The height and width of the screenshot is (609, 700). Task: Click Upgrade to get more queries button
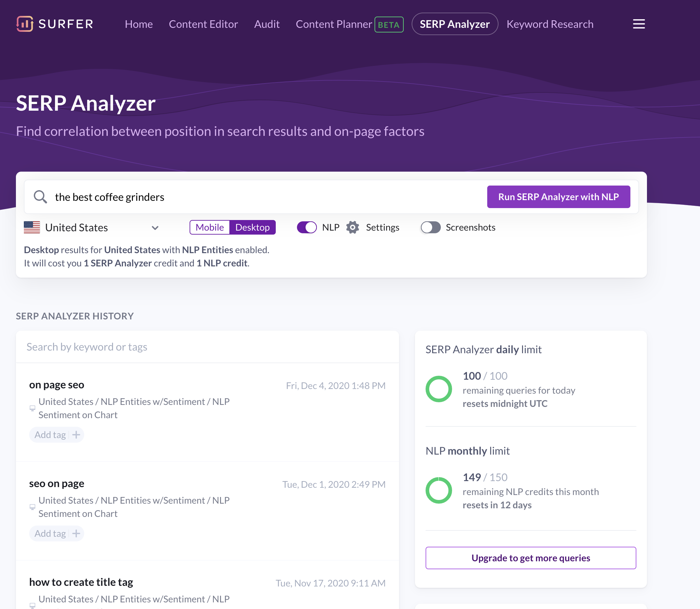[531, 558]
